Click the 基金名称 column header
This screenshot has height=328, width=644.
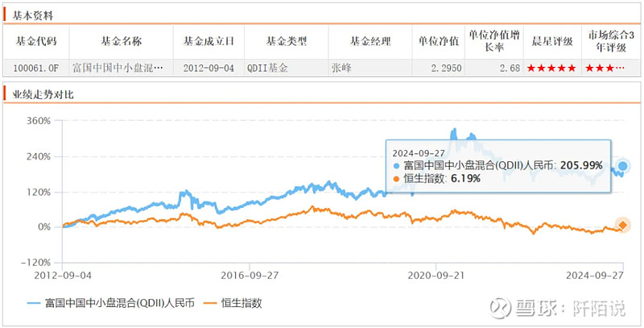click(x=122, y=42)
